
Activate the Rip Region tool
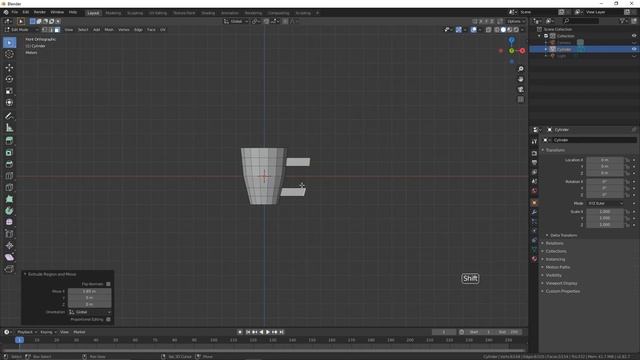coord(9,269)
